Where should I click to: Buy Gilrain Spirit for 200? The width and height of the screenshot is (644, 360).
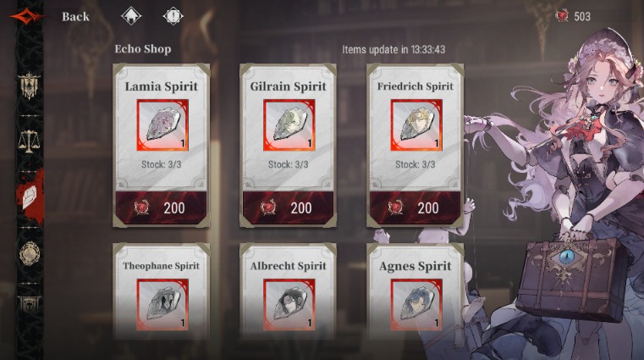[x=288, y=208]
